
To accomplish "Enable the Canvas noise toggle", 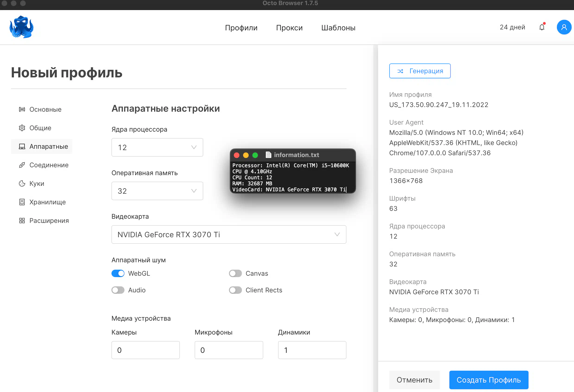I will (x=235, y=273).
